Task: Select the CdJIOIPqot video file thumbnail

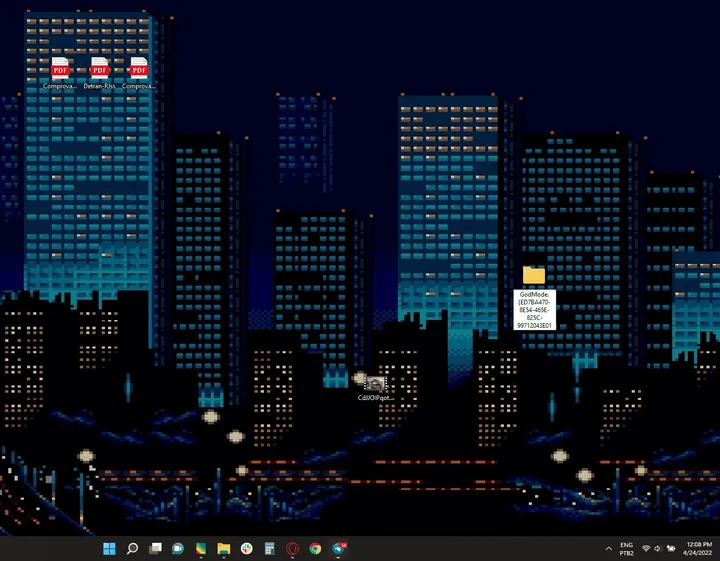Action: [x=375, y=384]
